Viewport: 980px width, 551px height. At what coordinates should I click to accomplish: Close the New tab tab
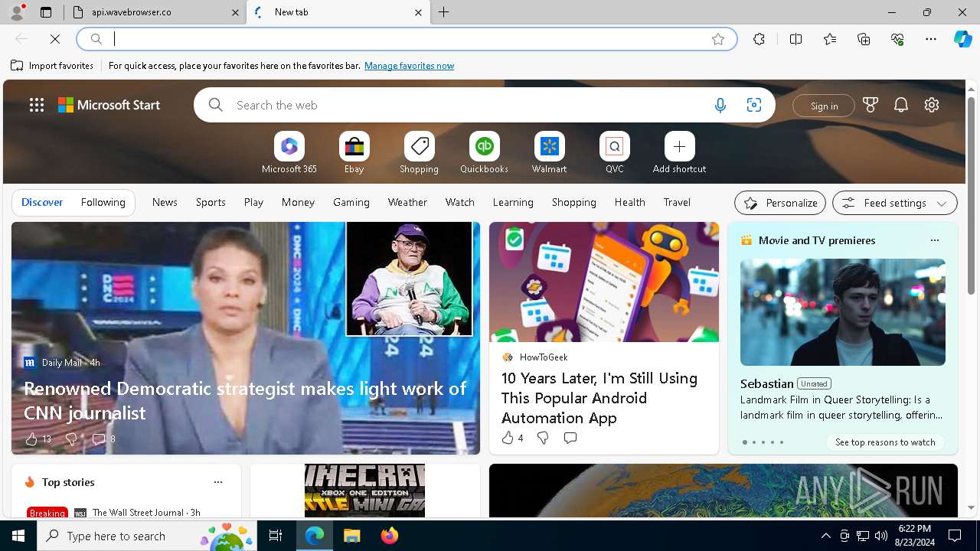[x=418, y=12]
